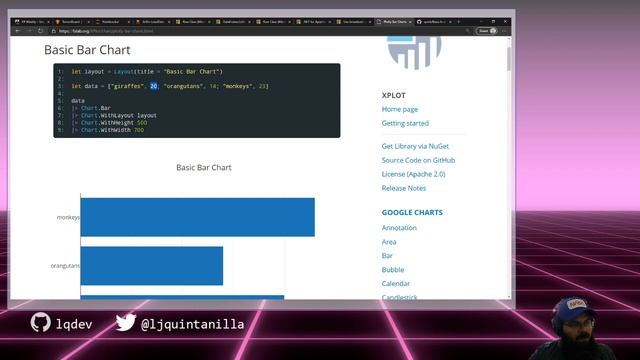Open Source Code on GitHub link

point(418,160)
